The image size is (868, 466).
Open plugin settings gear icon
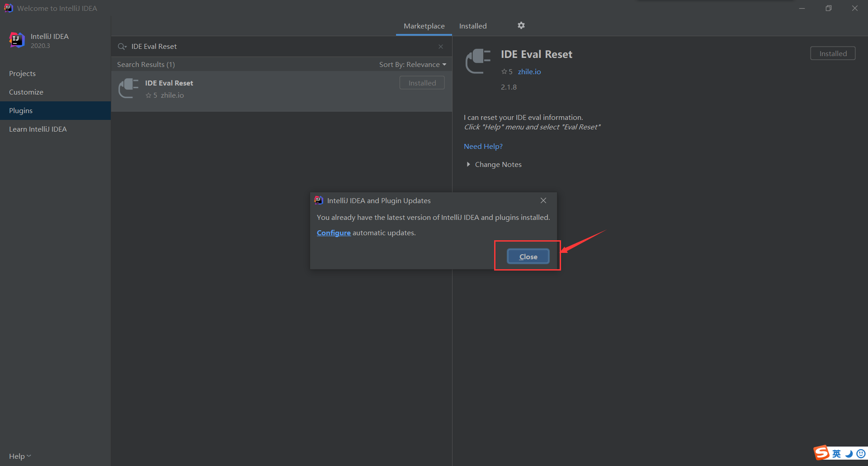[521, 25]
